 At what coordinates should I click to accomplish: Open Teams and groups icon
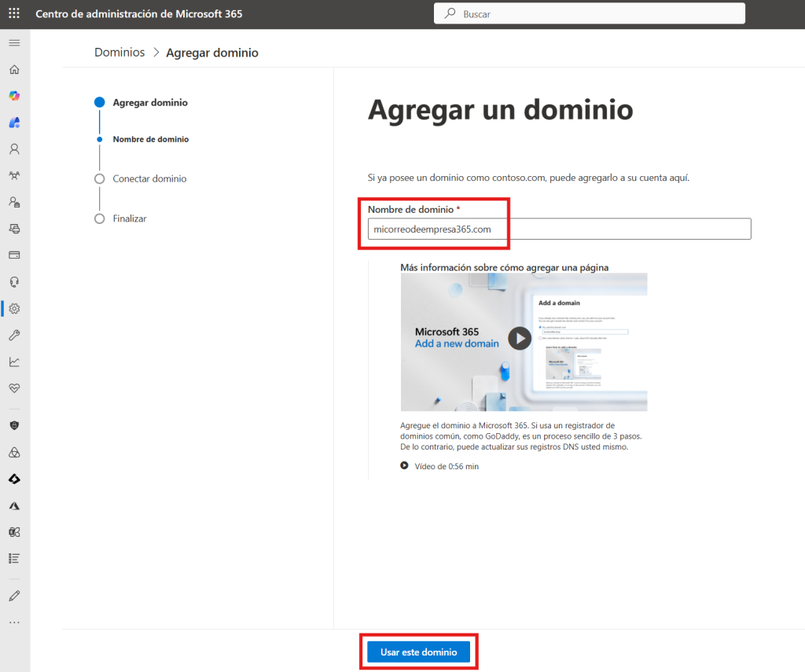pyautogui.click(x=14, y=175)
